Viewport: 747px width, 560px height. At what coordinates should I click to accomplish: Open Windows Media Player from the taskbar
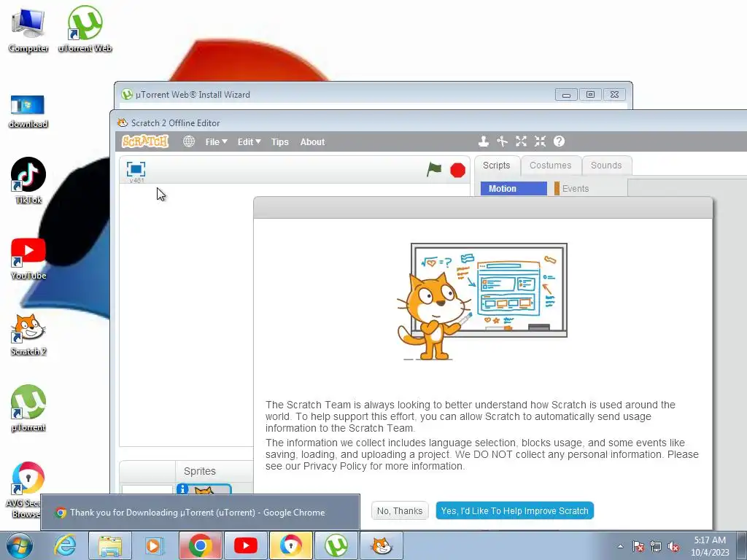(x=154, y=545)
